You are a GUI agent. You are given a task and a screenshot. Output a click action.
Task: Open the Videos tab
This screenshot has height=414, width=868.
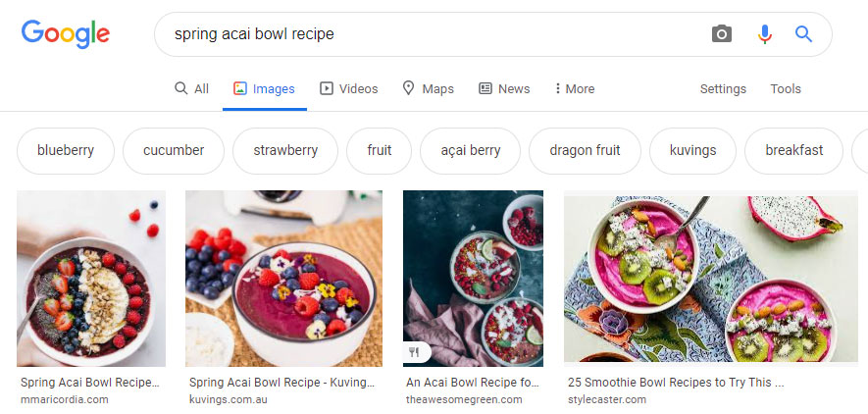[x=348, y=88]
